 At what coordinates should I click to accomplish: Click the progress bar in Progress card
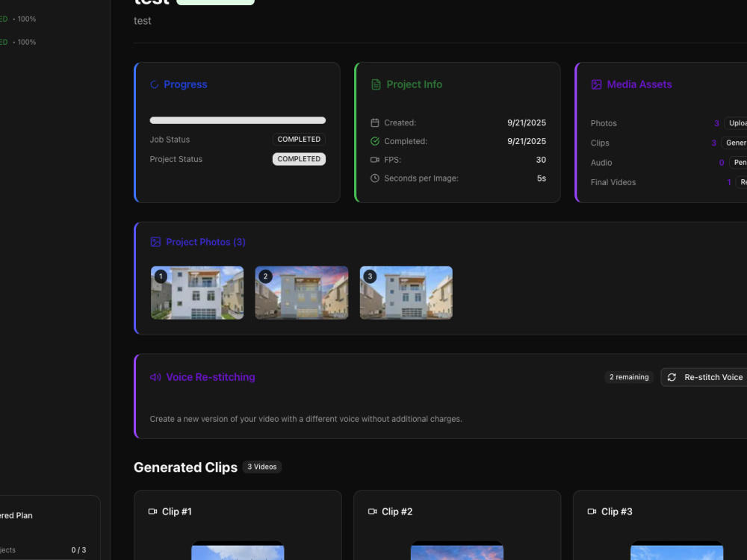point(238,120)
